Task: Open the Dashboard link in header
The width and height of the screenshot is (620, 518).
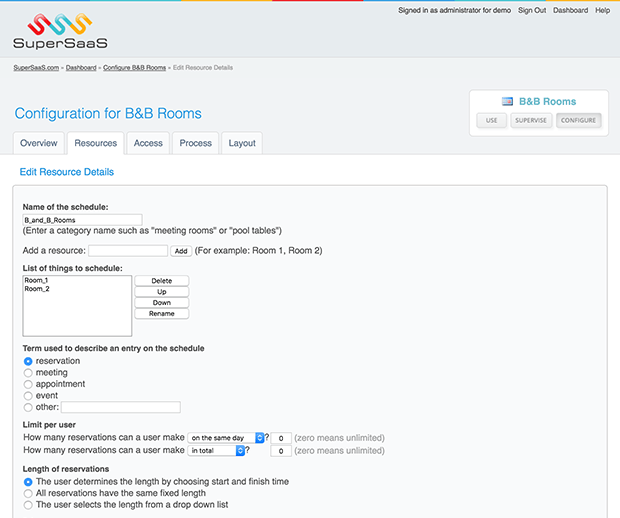Action: tap(571, 10)
